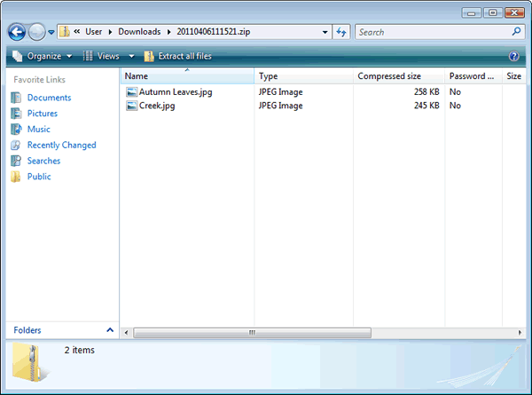
Task: Sort by Compressed size column header
Action: tap(399, 76)
